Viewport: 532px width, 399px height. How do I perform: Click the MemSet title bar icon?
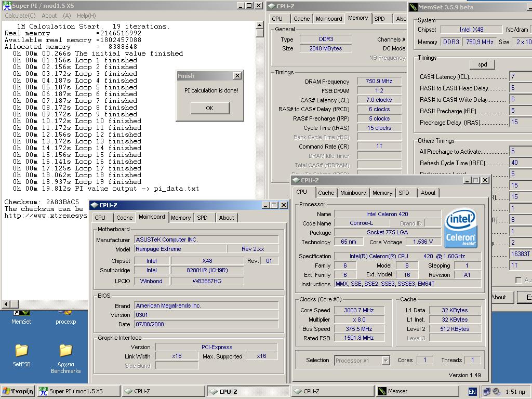tap(413, 7)
